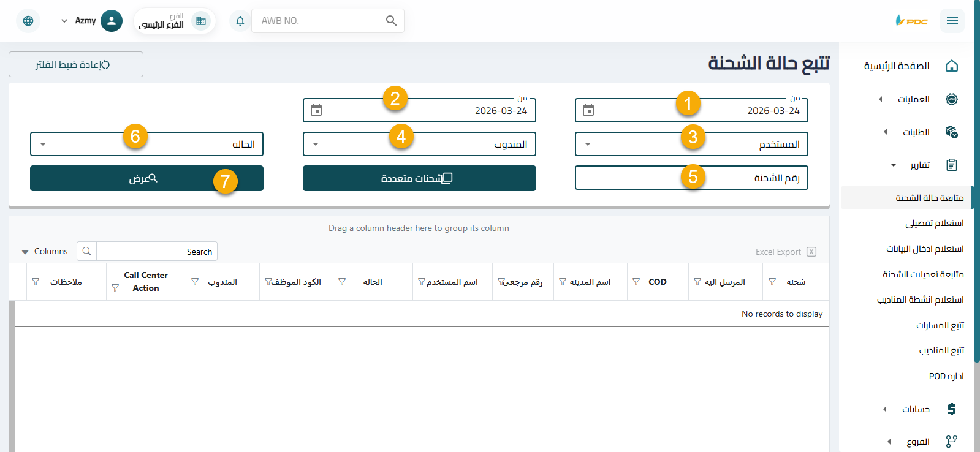Open the المستخدم dropdown
Image resolution: width=980 pixels, height=452 pixels.
pyautogui.click(x=691, y=144)
